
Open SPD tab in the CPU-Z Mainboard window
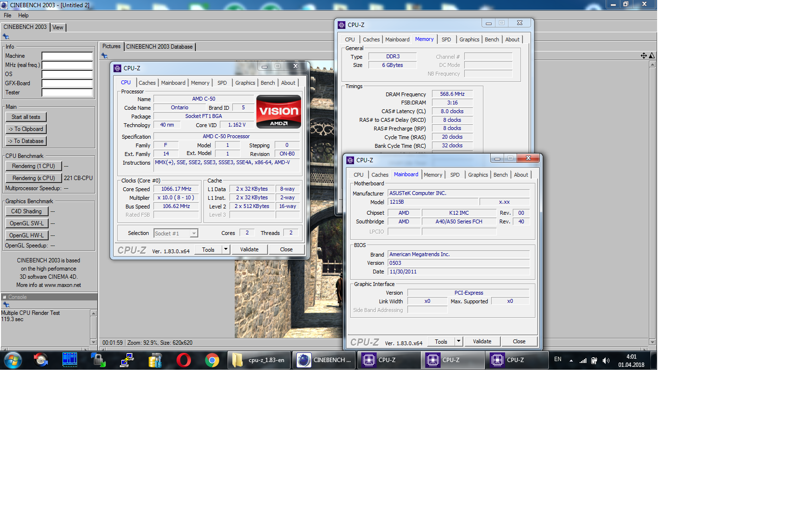[x=455, y=175]
